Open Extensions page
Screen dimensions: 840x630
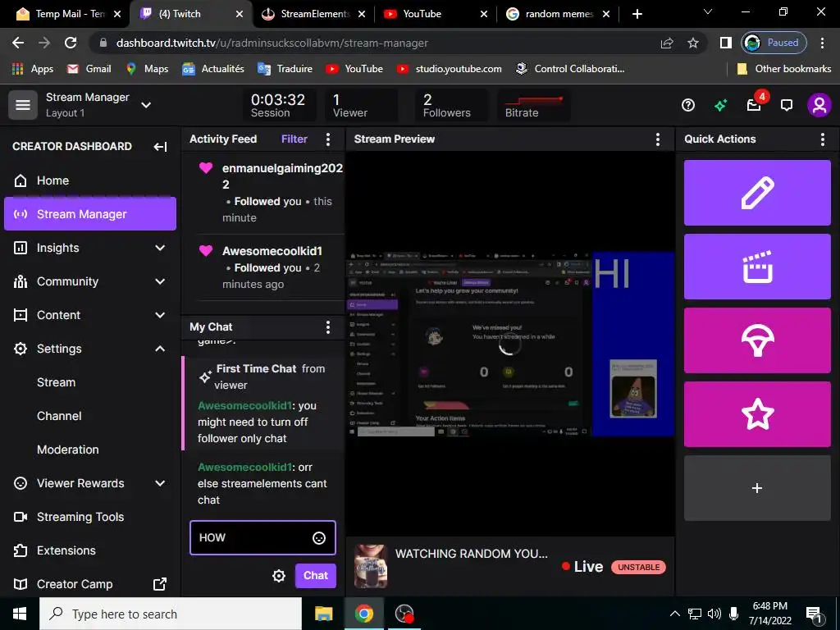[x=90, y=550]
